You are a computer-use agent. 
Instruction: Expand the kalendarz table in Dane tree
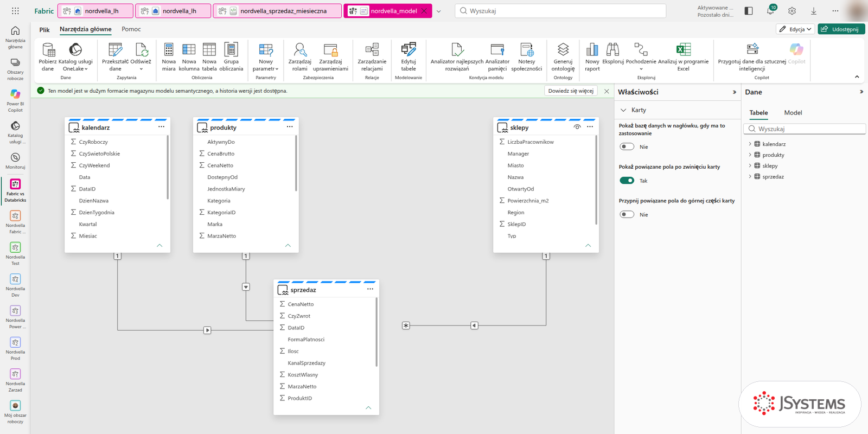pos(750,144)
